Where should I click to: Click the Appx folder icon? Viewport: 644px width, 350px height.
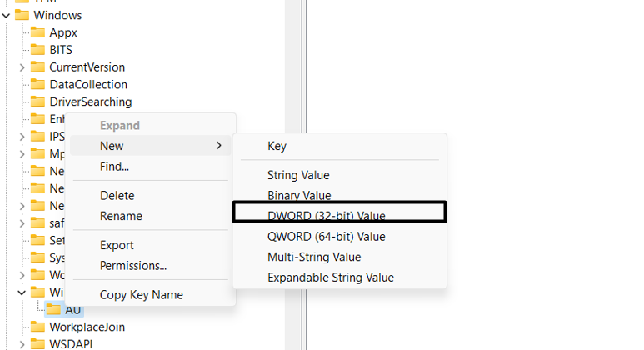point(37,32)
